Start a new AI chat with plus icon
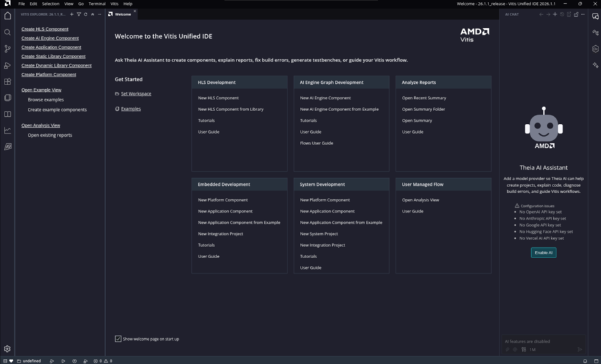Image resolution: width=601 pixels, height=364 pixels. coord(555,14)
